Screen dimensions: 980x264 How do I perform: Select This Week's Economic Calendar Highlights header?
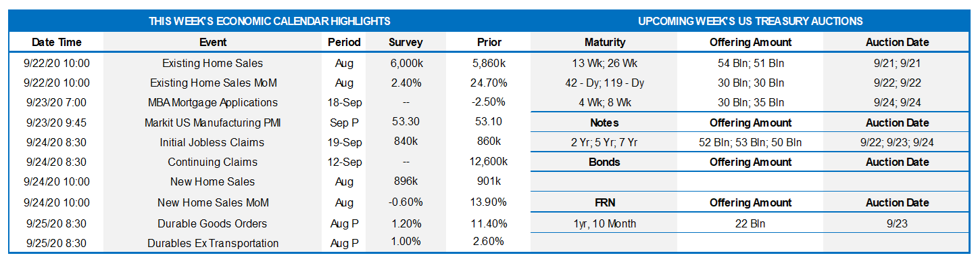270,22
